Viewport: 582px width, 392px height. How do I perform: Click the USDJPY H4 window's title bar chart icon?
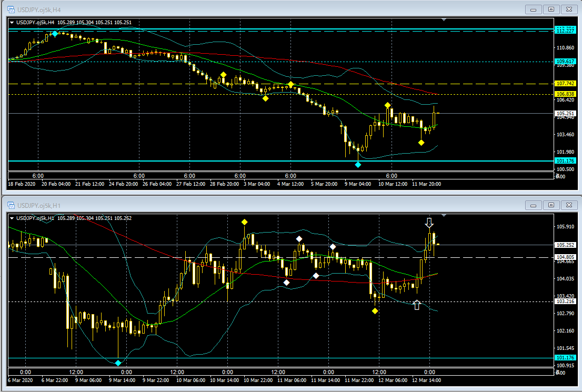click(x=11, y=9)
